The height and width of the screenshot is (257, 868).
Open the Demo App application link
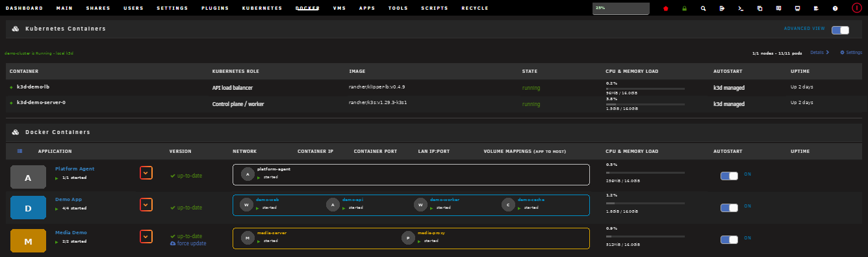tap(68, 199)
